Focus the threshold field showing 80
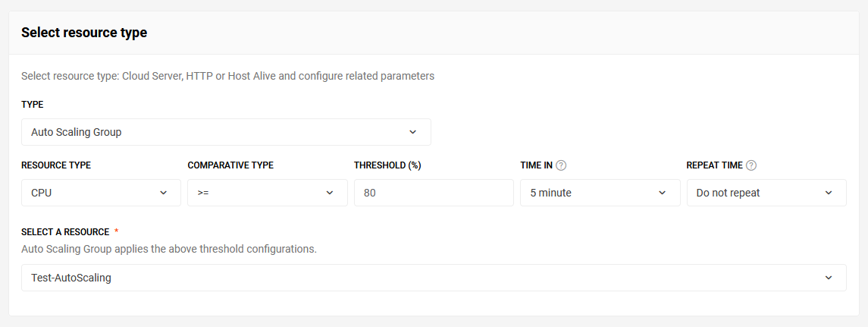Image resolution: width=868 pixels, height=327 pixels. (434, 193)
